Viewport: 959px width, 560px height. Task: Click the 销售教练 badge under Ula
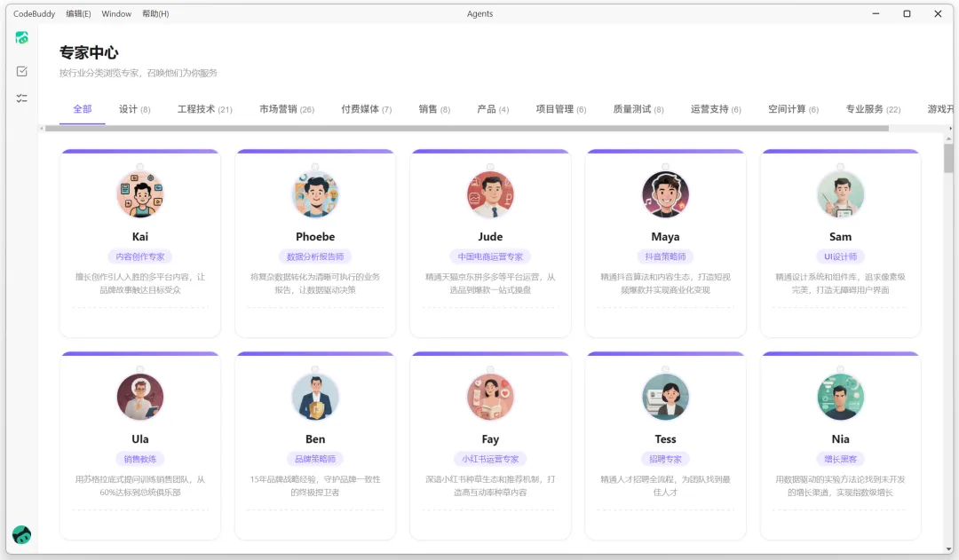click(x=139, y=457)
